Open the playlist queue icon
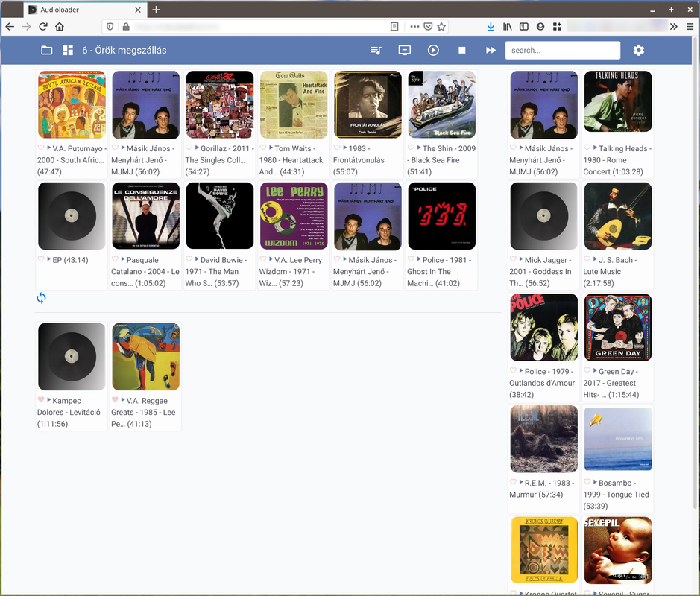700x596 pixels. coord(376,50)
